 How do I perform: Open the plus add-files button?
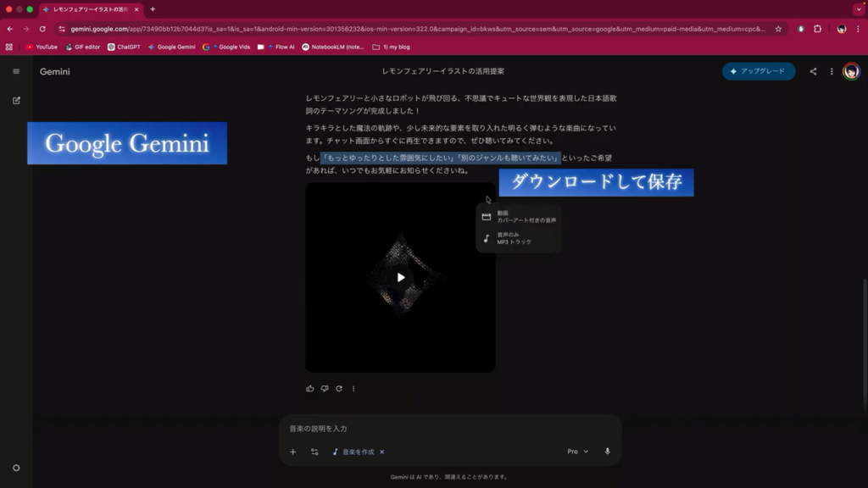click(x=293, y=452)
